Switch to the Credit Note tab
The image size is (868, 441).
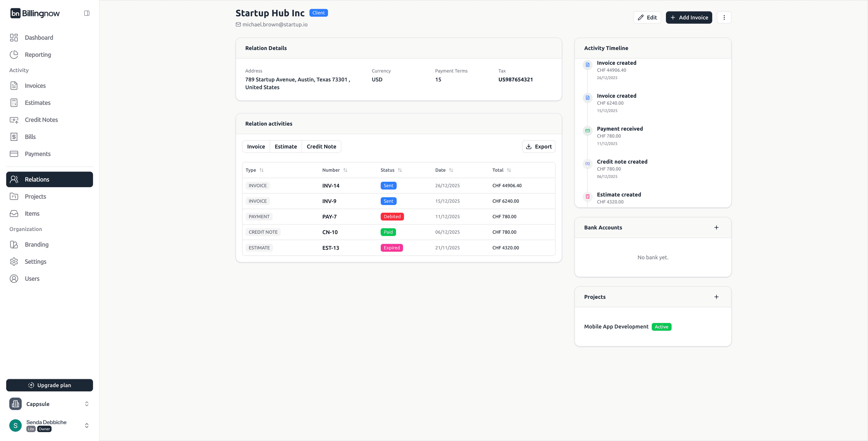click(x=321, y=146)
